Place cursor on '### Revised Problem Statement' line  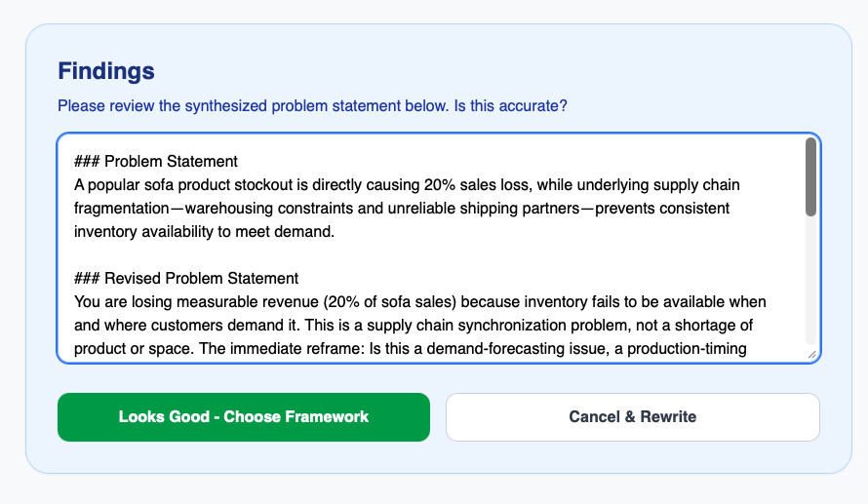[186, 278]
